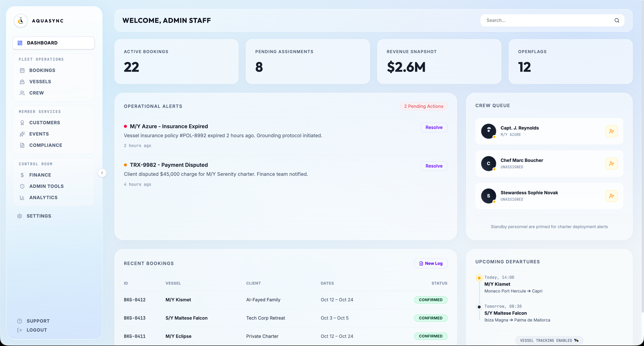644x346 pixels.
Task: Click the Bookings calendar icon
Action: (22, 70)
